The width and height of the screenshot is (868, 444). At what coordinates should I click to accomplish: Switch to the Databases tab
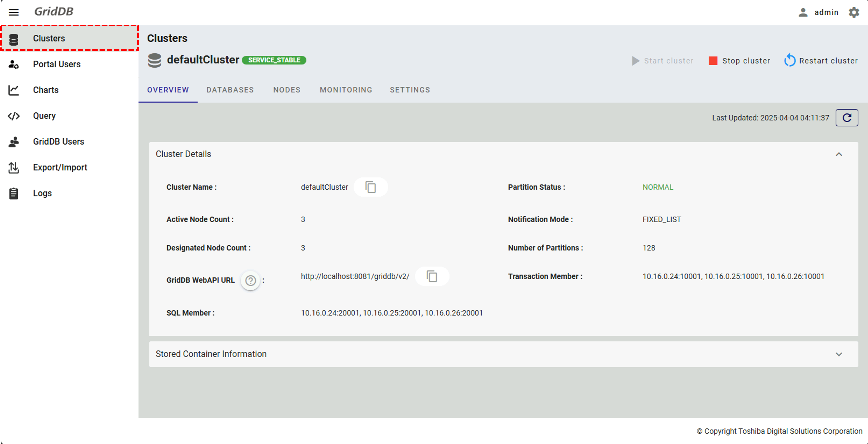[230, 90]
